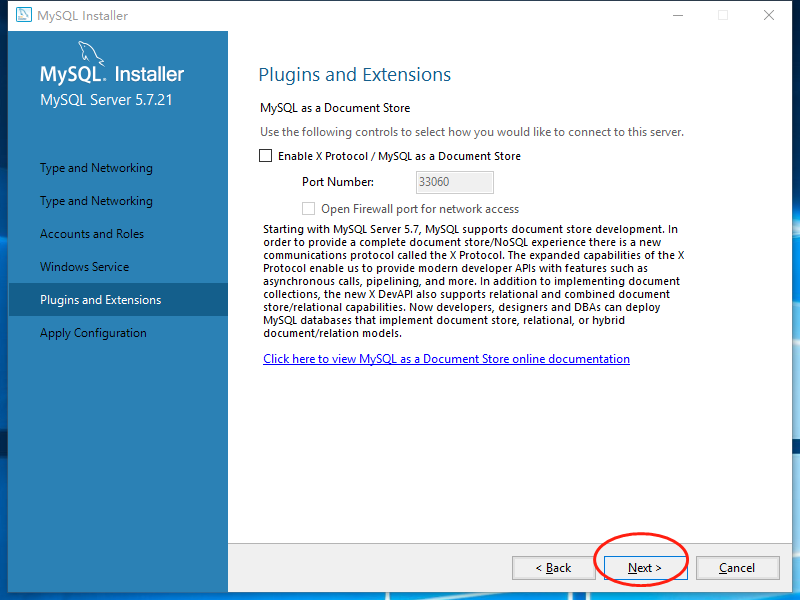Minimize the MySQL Installer window
Screen dimensions: 800x600
[x=678, y=15]
